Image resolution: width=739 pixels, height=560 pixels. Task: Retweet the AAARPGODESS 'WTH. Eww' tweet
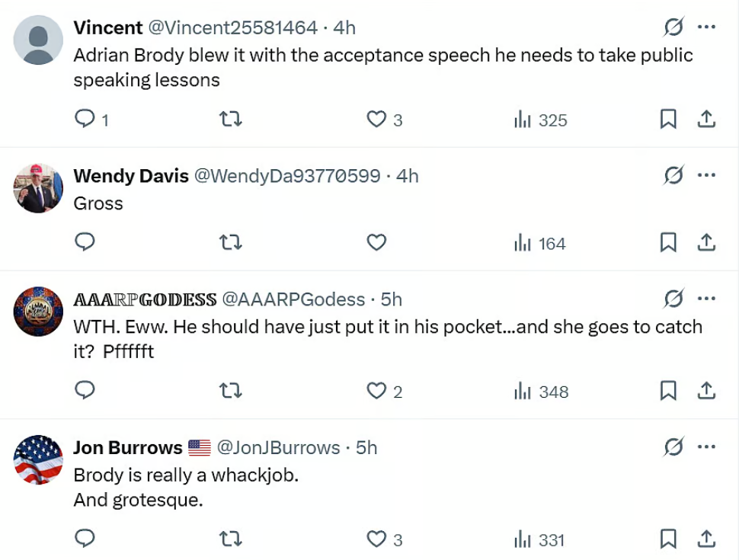pyautogui.click(x=231, y=391)
